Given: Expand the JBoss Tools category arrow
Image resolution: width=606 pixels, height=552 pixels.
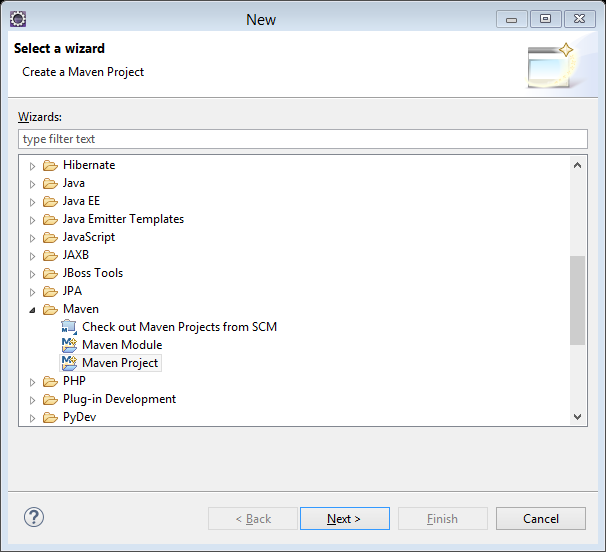Looking at the screenshot, I should [32, 274].
